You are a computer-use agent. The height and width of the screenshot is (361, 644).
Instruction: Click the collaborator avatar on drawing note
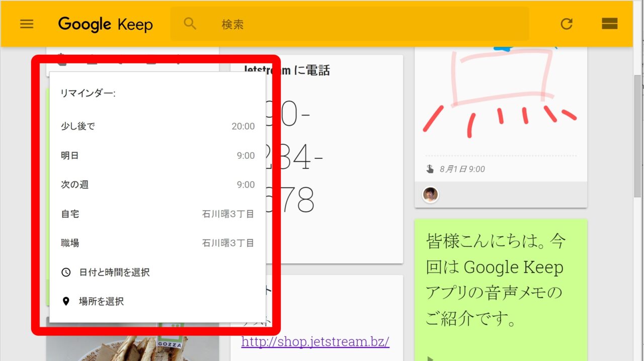(x=430, y=195)
